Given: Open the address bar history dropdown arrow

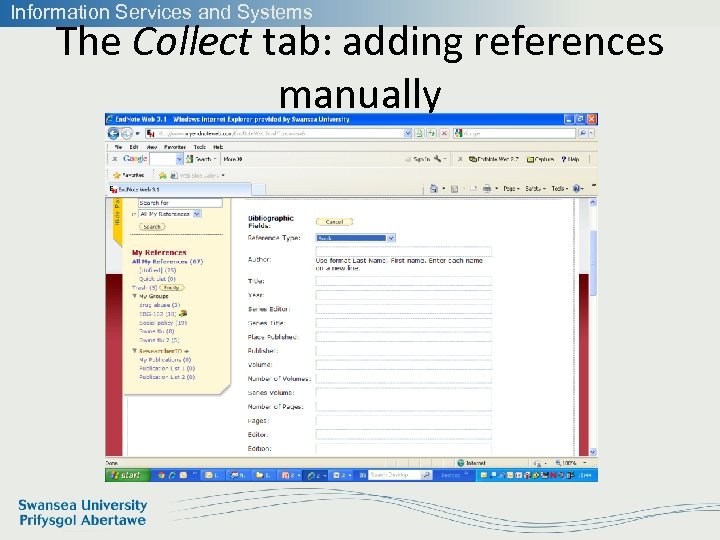Looking at the screenshot, I should coord(407,134).
